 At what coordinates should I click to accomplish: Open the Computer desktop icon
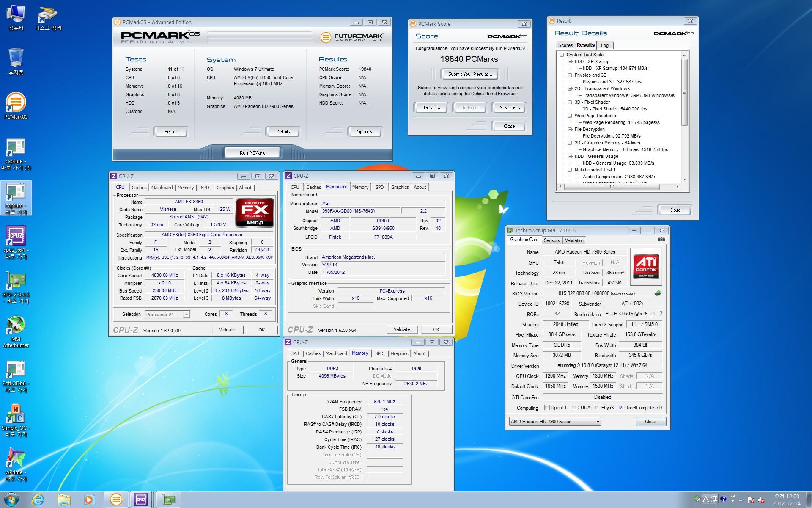point(16,18)
